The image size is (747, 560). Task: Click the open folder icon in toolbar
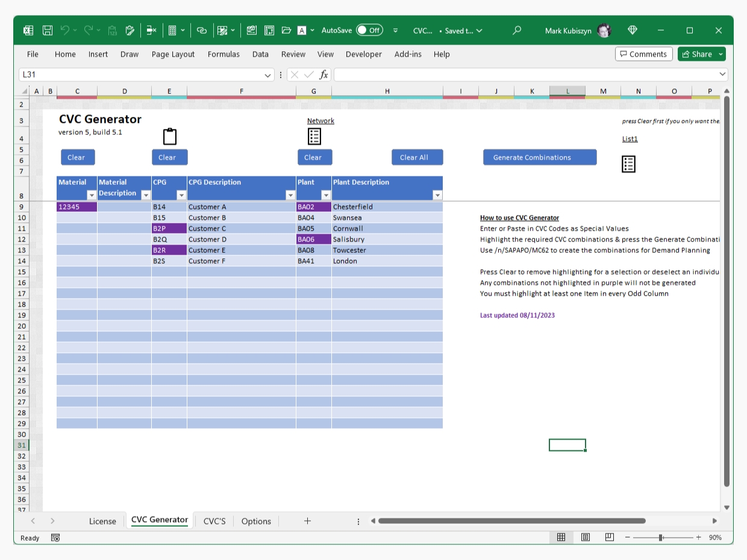point(286,30)
